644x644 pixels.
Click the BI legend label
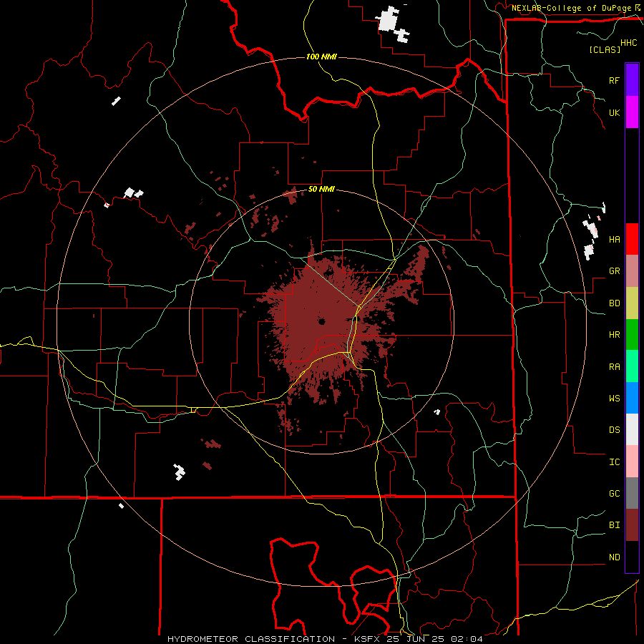tap(614, 525)
